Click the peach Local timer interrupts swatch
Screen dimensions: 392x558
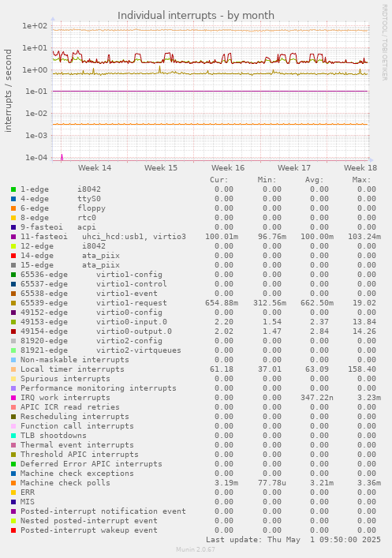tap(13, 369)
